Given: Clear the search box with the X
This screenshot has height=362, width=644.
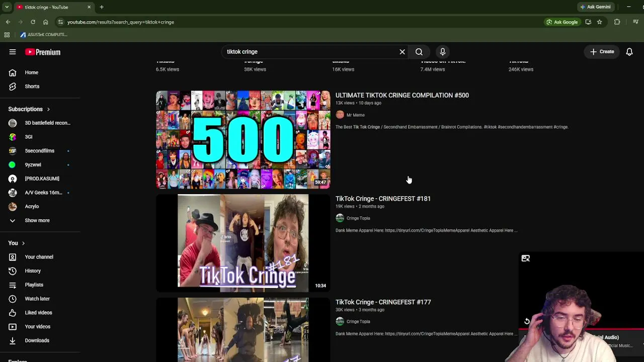Looking at the screenshot, I should (402, 52).
